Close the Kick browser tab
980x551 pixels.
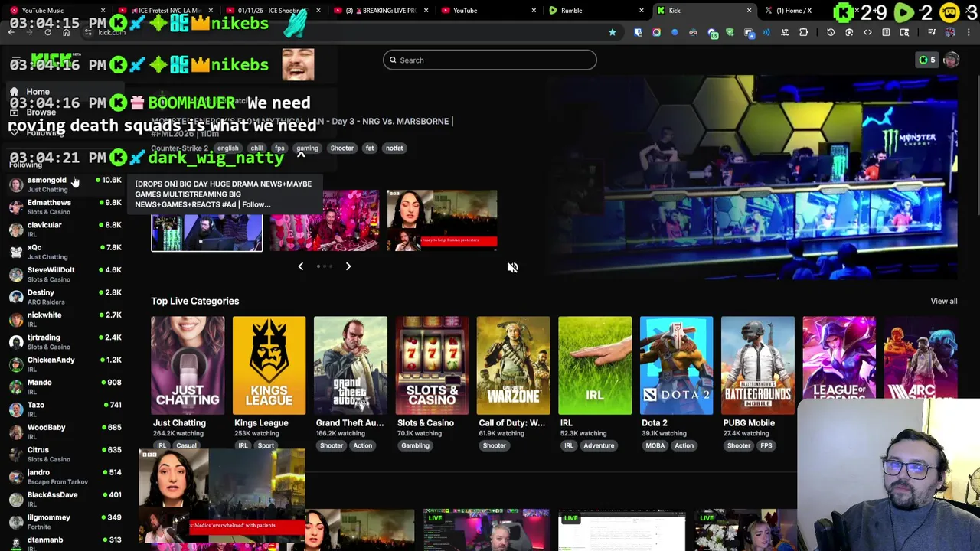coord(749,11)
